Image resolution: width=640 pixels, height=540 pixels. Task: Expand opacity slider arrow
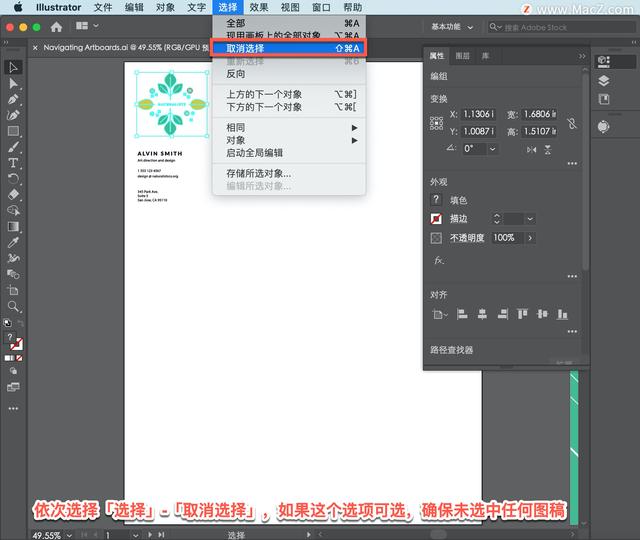coord(530,238)
